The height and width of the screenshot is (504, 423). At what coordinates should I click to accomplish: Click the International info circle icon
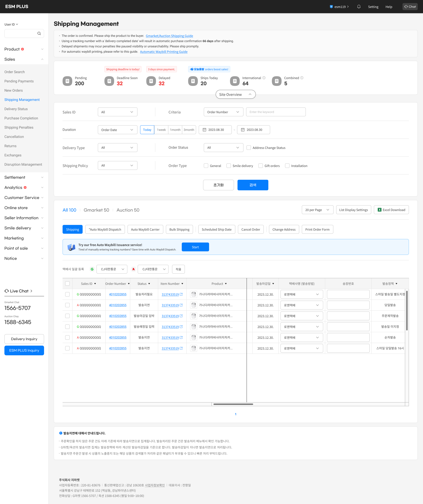pyautogui.click(x=264, y=78)
